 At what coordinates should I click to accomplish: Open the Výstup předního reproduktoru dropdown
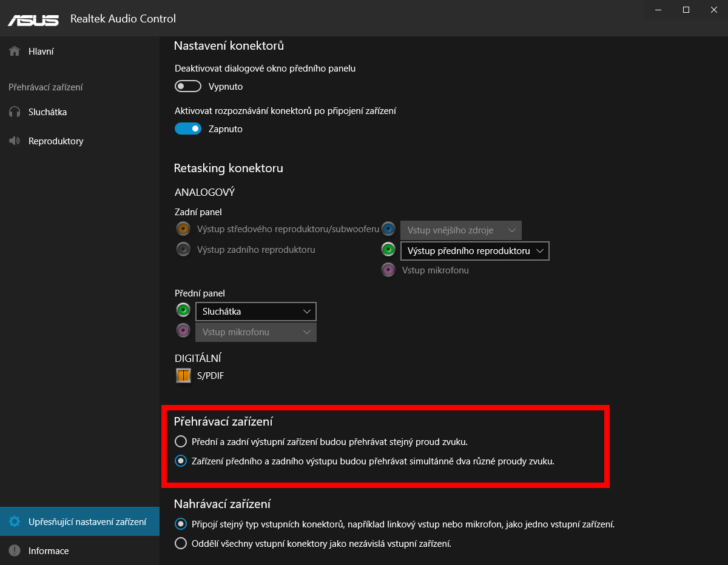point(474,251)
